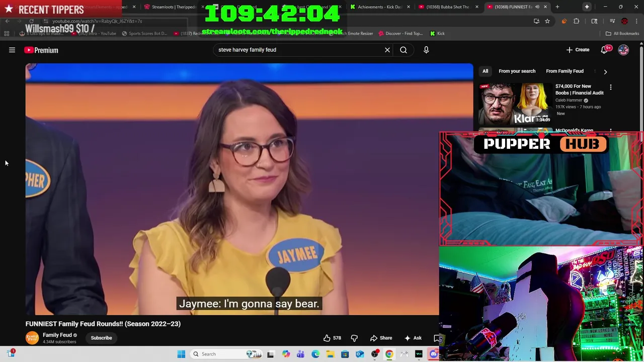
Task: Open the Ask AI button
Action: coord(413,338)
